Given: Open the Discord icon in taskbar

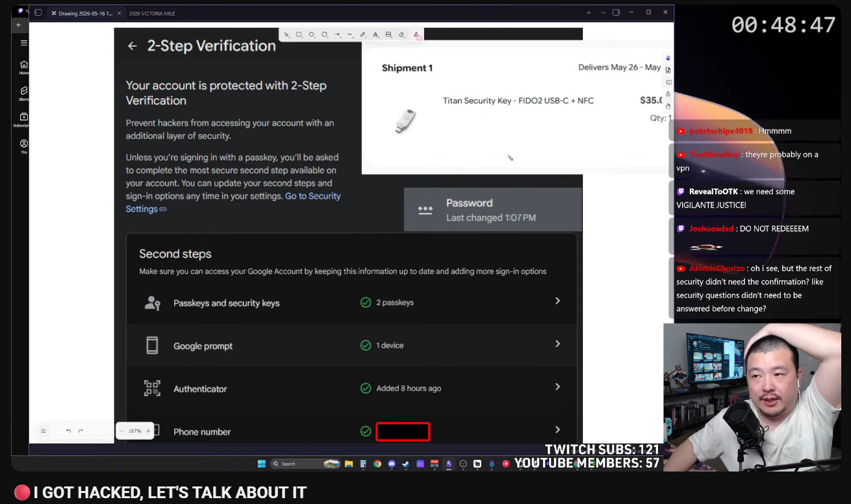Looking at the screenshot, I should [392, 464].
